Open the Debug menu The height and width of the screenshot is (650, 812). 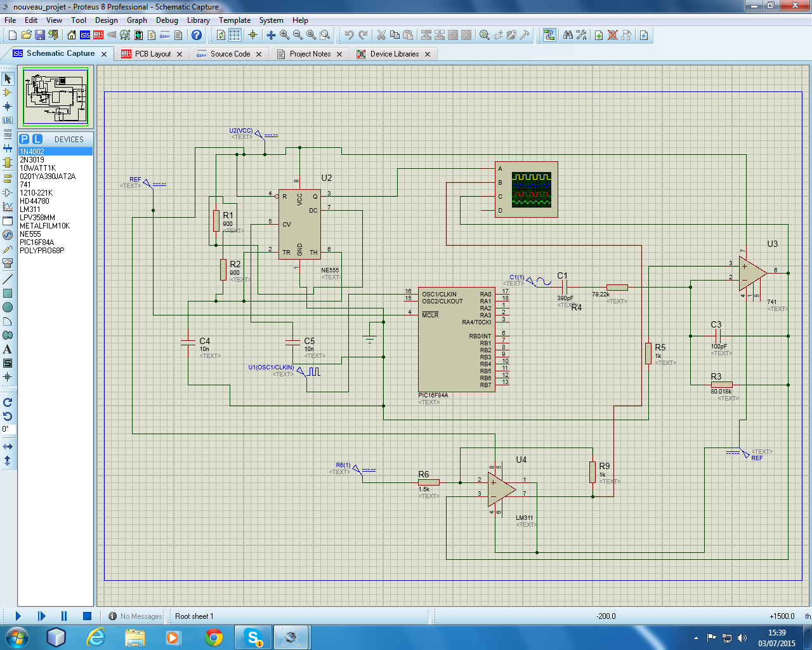click(167, 20)
